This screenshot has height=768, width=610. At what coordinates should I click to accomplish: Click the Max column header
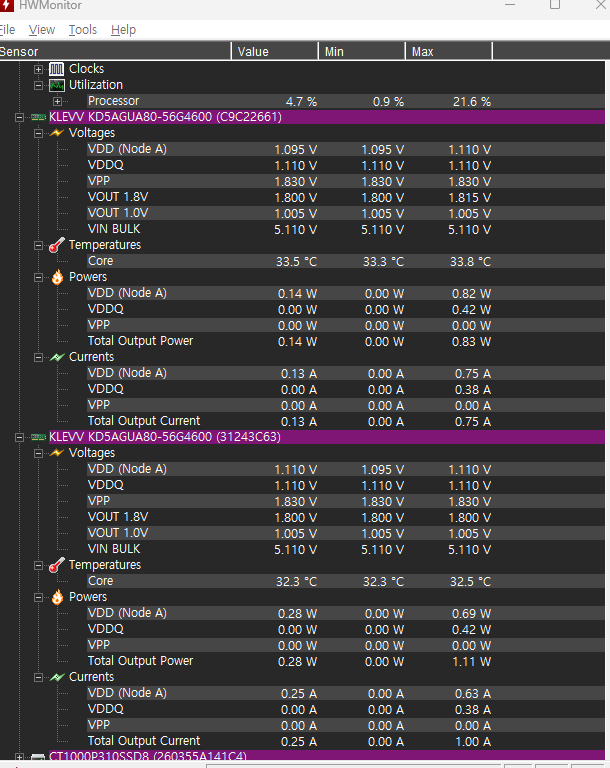[449, 51]
